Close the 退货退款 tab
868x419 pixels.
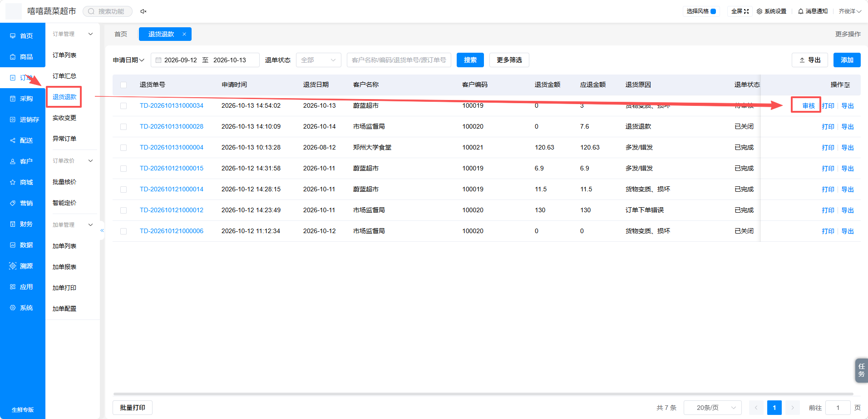point(184,34)
